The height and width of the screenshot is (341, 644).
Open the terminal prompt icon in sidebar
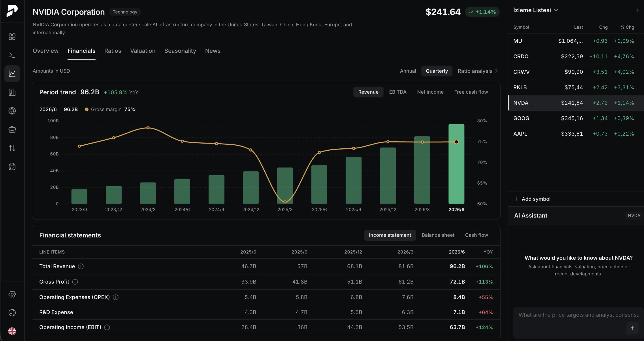pos(12,55)
